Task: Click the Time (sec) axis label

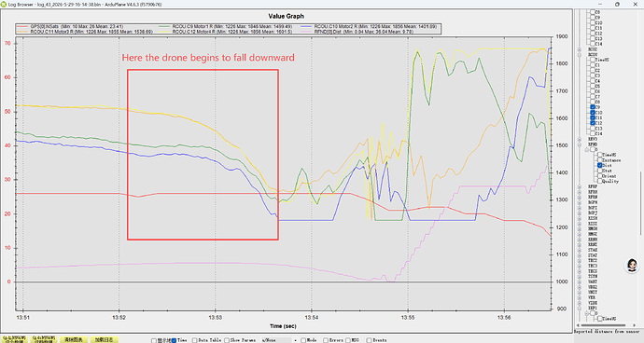Action: [x=283, y=326]
